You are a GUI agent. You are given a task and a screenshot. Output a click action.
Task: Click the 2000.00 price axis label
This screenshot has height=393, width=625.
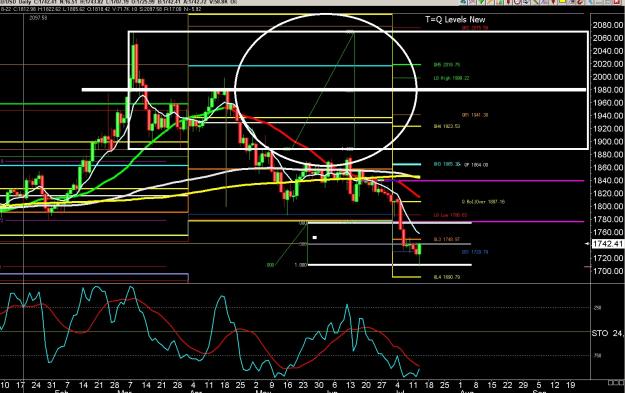pyautogui.click(x=608, y=77)
